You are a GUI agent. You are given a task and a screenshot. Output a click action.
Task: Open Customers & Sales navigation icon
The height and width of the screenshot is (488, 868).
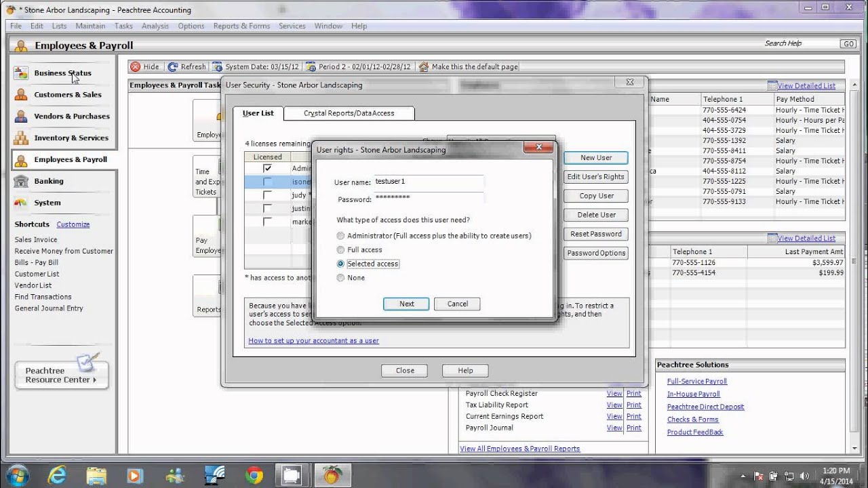coord(21,95)
